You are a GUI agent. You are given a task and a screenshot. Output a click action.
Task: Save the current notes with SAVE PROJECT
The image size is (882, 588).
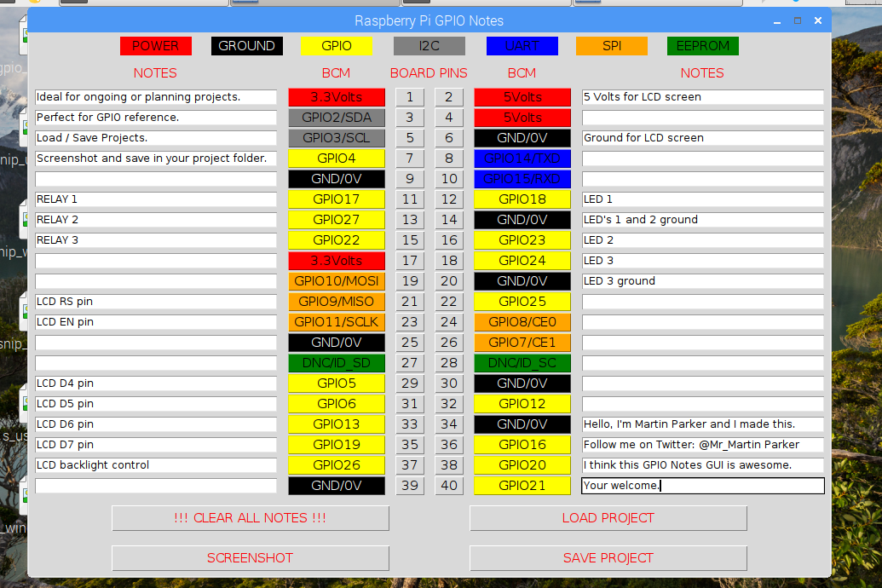[x=608, y=558]
